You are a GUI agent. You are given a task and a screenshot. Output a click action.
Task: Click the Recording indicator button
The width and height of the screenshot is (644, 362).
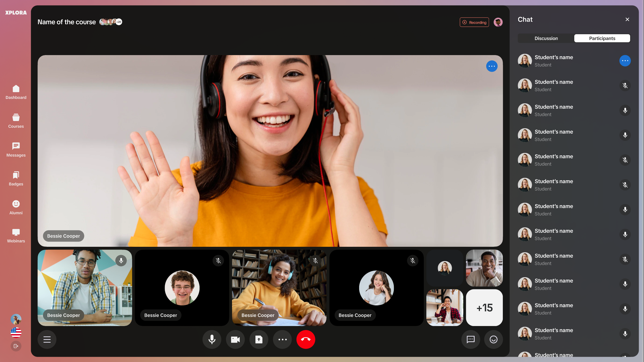coord(474,22)
